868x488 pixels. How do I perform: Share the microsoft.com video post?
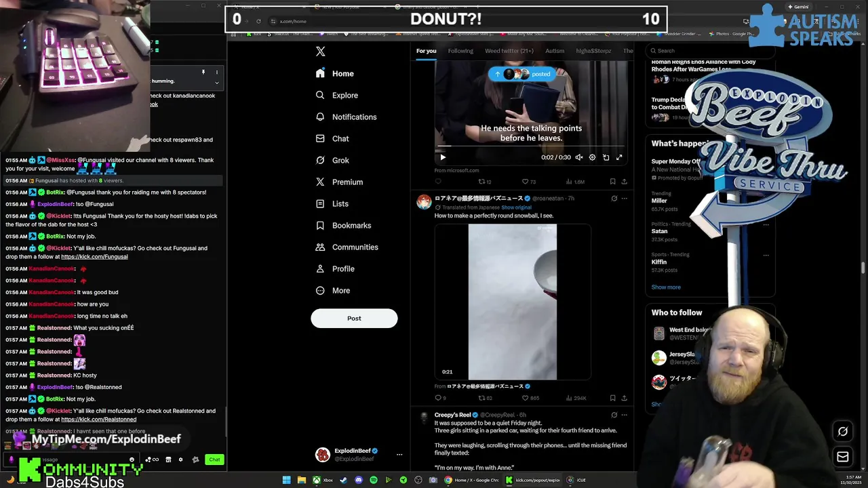tap(624, 182)
